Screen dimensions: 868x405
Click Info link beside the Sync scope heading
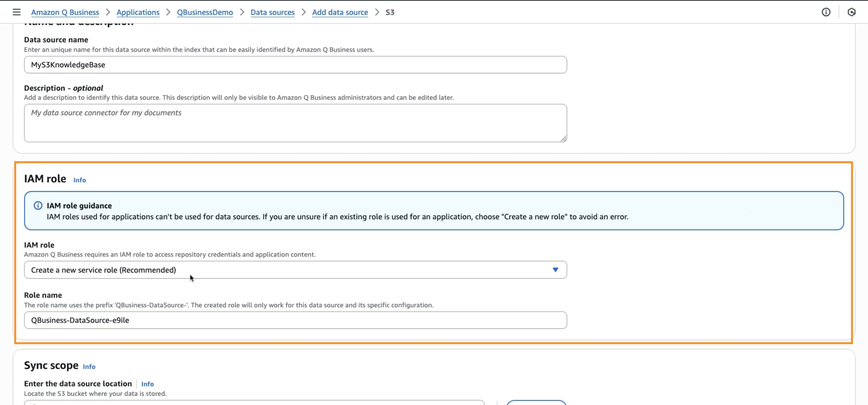point(89,366)
